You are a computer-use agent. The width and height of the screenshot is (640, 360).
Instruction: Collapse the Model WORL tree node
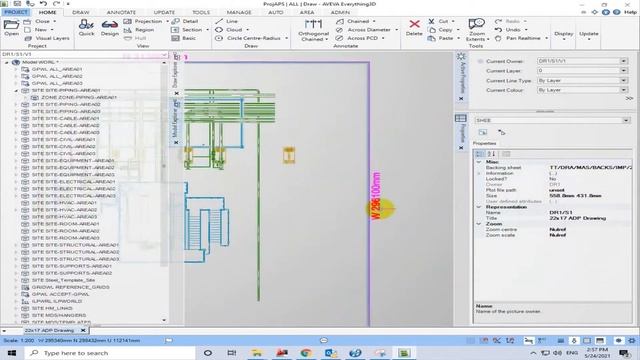pyautogui.click(x=7, y=62)
